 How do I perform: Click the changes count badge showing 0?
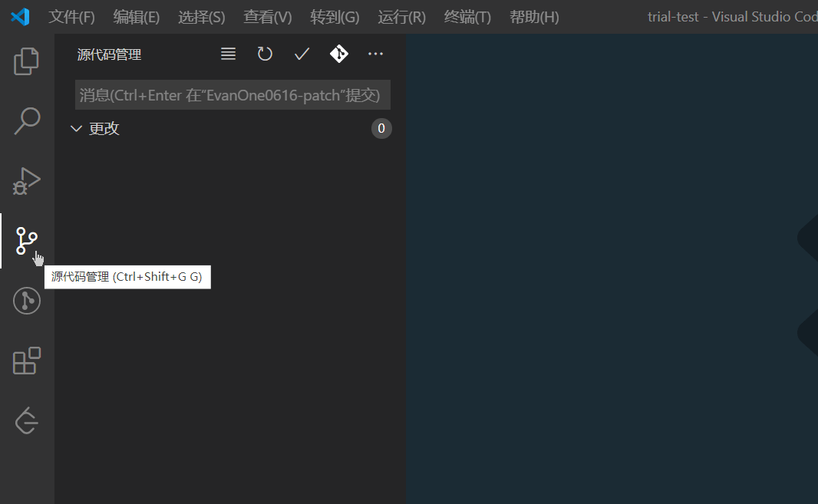(381, 128)
